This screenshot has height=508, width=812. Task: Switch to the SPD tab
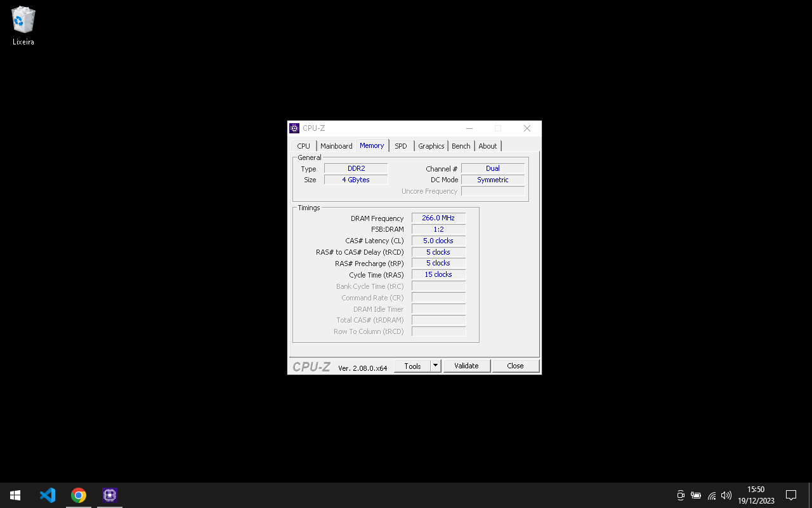[401, 146]
